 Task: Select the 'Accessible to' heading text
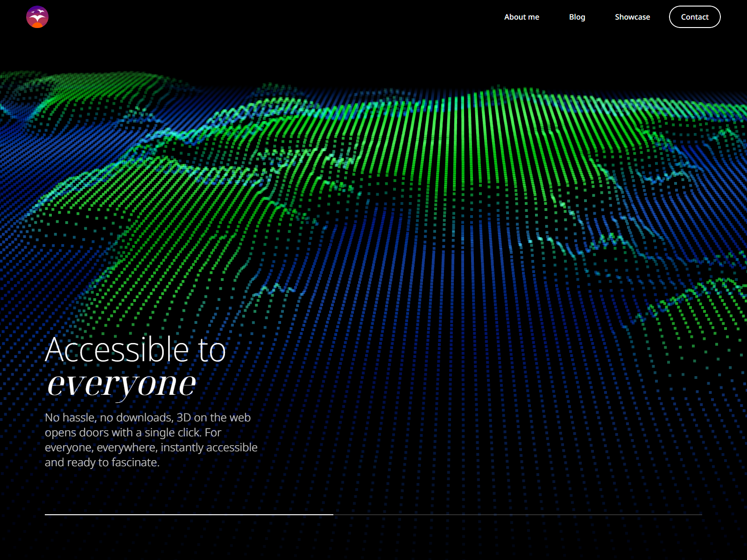135,350
